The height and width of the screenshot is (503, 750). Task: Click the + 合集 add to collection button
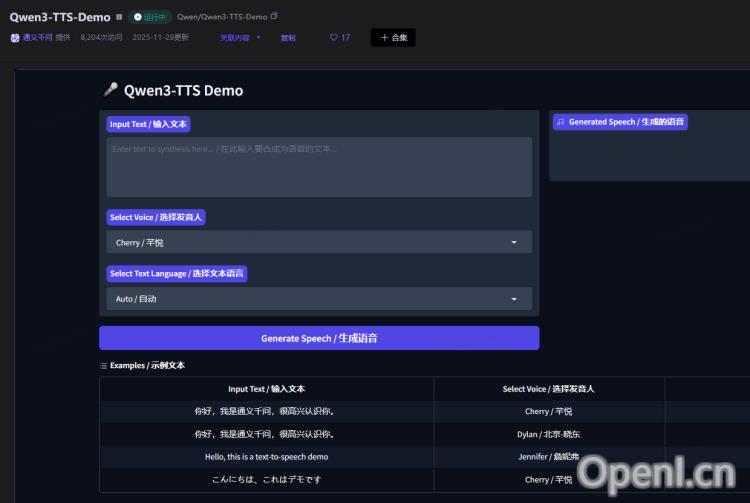pos(393,38)
